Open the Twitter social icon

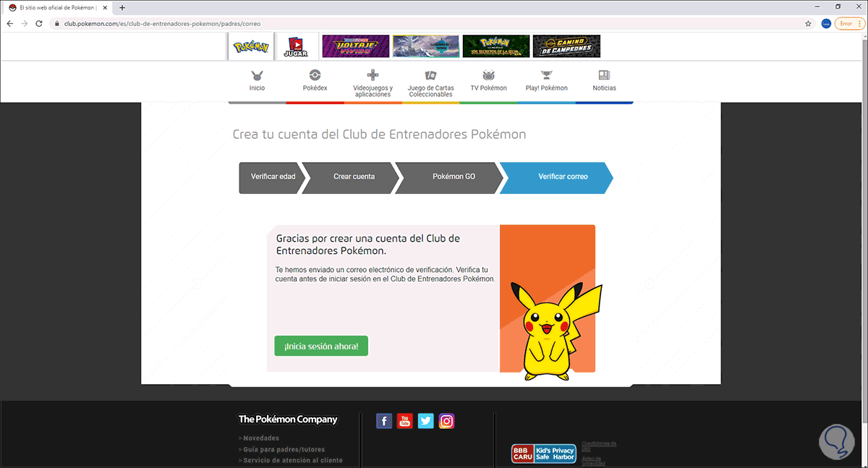point(426,421)
